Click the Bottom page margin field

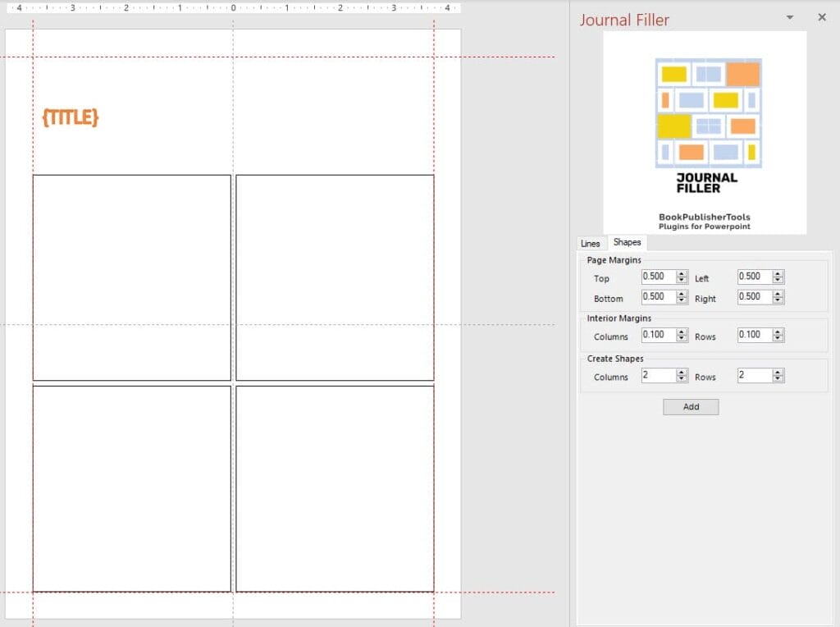pos(658,297)
